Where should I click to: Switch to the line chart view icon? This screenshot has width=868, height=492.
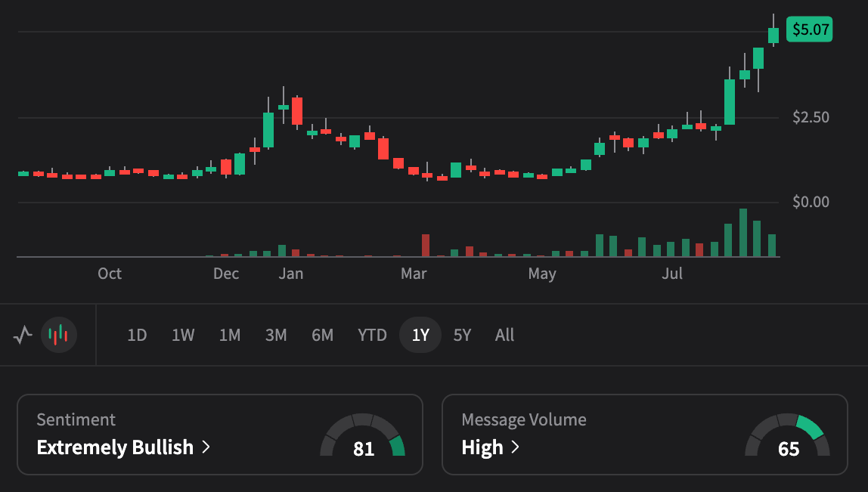pyautogui.click(x=23, y=335)
